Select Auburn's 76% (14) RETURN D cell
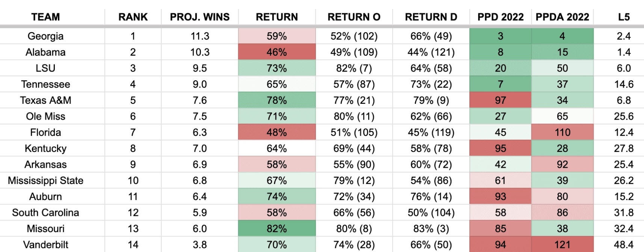 [431, 197]
